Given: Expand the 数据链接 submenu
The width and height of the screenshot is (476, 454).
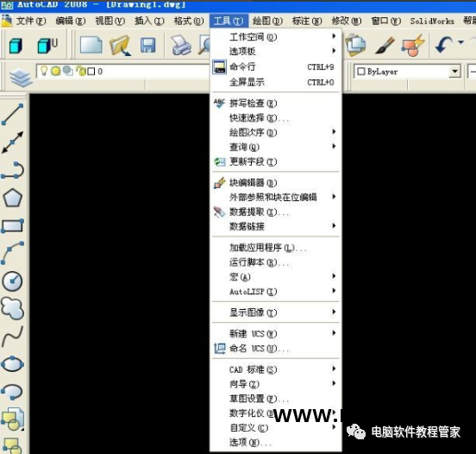Looking at the screenshot, I should [x=276, y=226].
